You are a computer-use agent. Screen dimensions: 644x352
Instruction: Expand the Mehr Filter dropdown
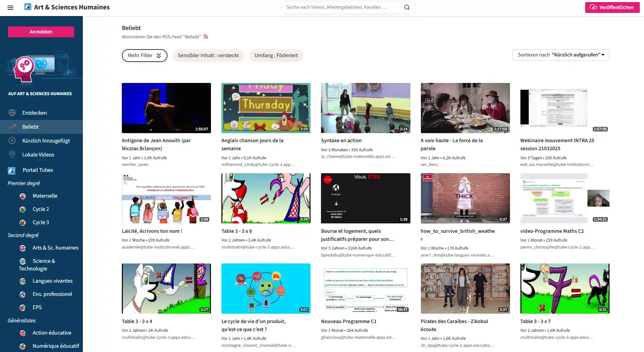point(144,55)
